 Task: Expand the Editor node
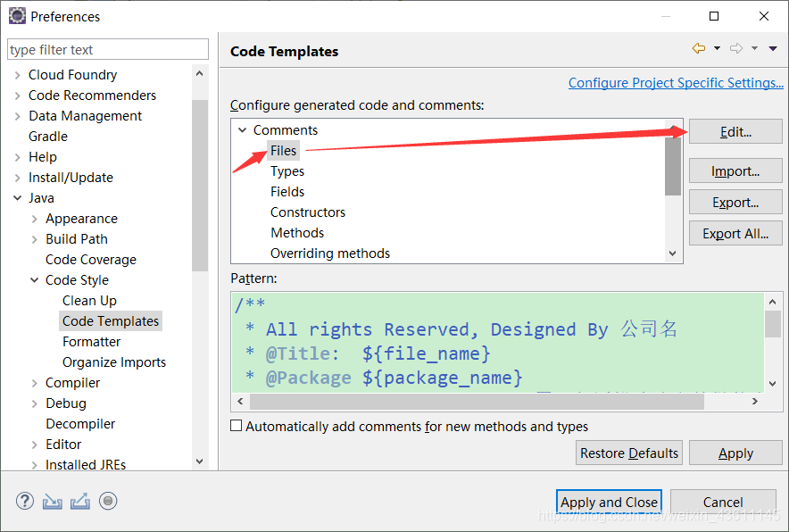(34, 445)
